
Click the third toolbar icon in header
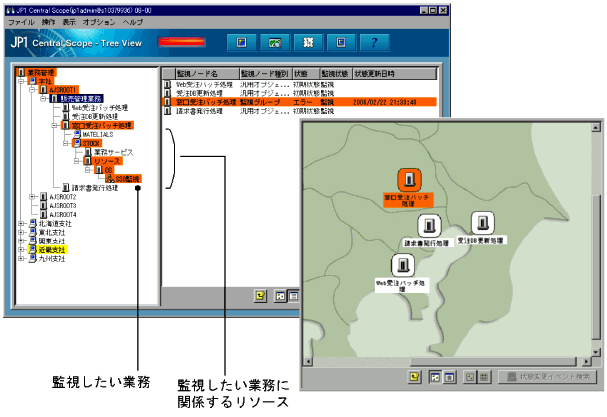click(x=309, y=42)
